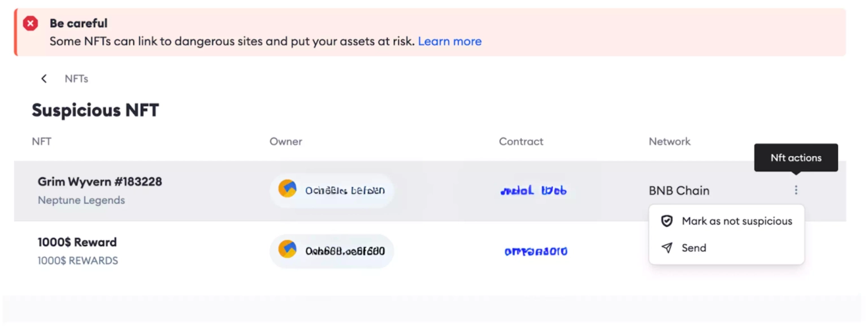Open the Learn more link
The width and height of the screenshot is (868, 332).
[x=450, y=41]
